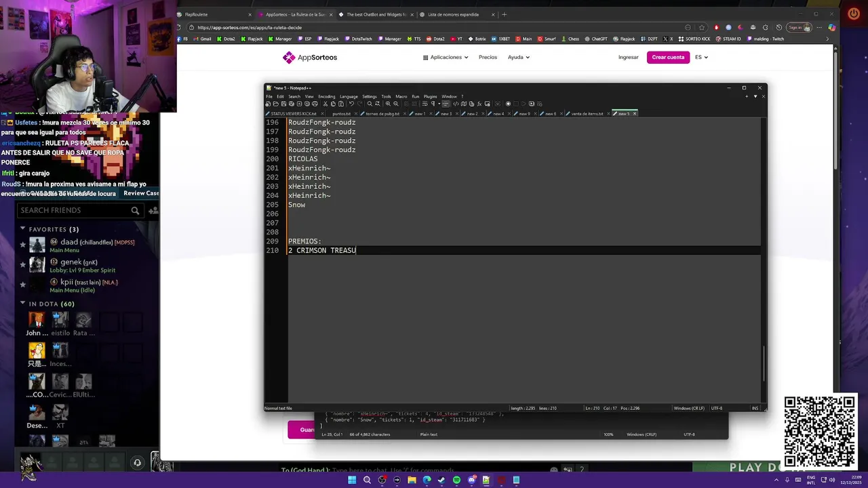Open the Ayuda dropdown menu

click(x=519, y=58)
